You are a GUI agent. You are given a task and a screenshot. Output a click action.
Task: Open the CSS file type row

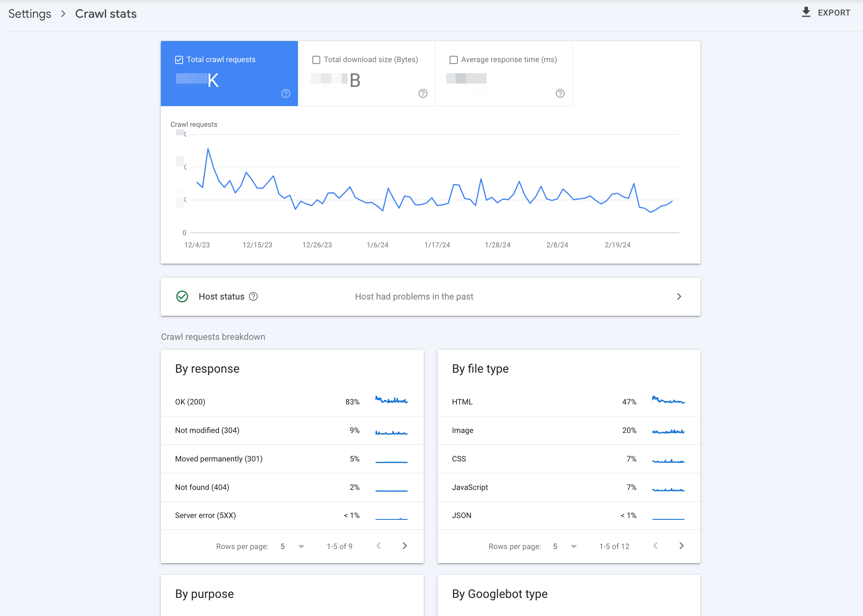pos(569,459)
